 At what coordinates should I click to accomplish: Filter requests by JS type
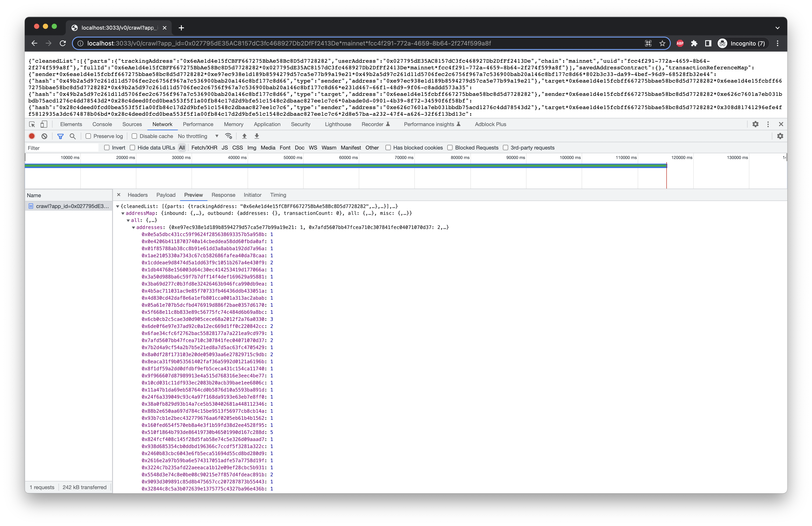224,148
